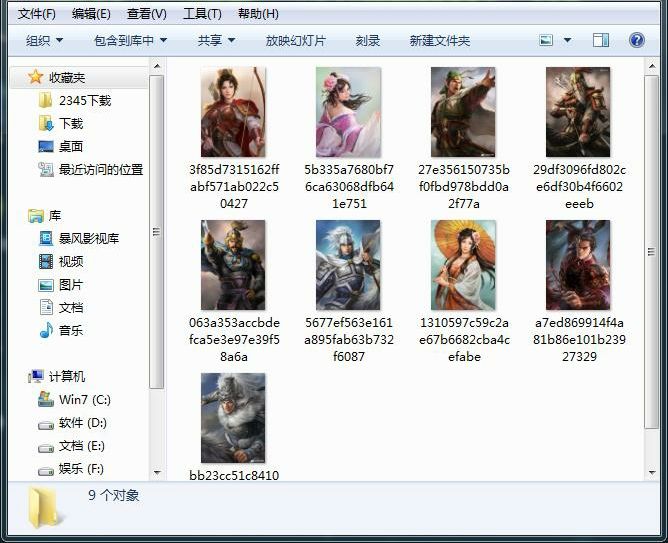This screenshot has width=668, height=543.
Task: Select thumbnail 063a353accbde image
Action: click(x=233, y=265)
